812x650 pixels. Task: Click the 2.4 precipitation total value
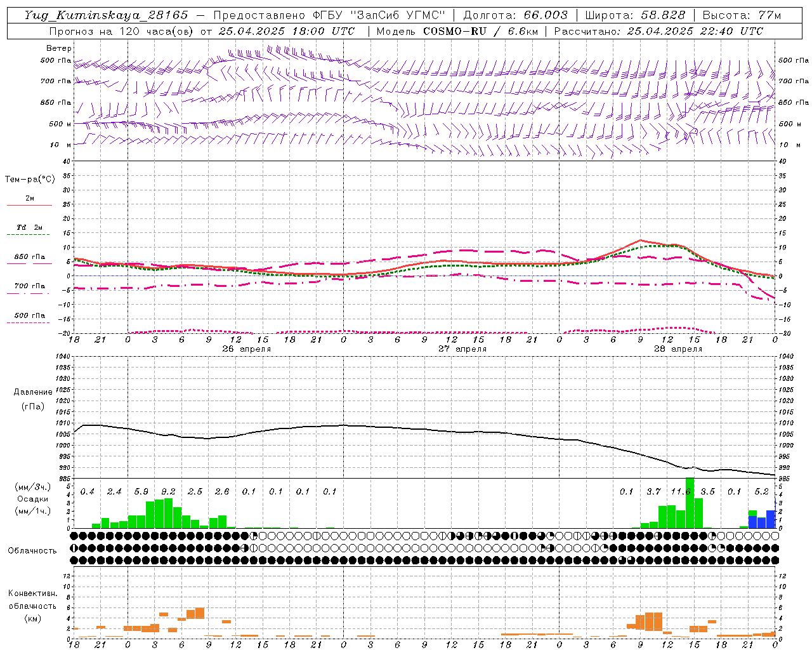[x=114, y=492]
